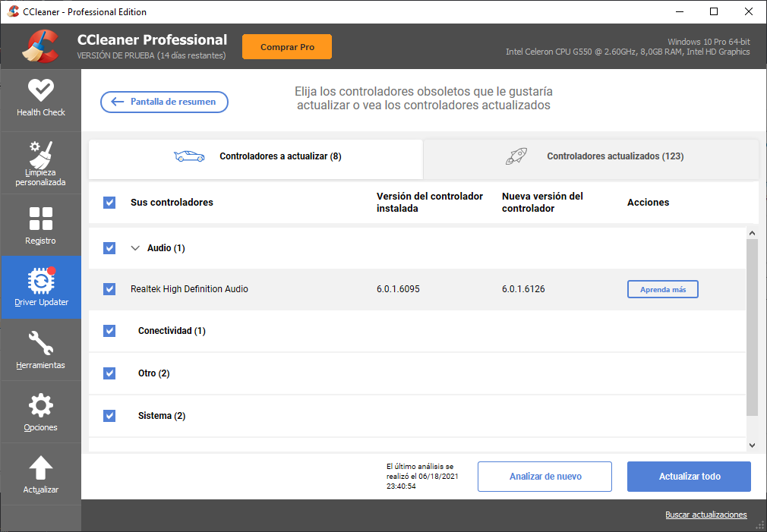767x532 pixels.
Task: Click Versión del controlador instalada header
Action: click(x=430, y=203)
